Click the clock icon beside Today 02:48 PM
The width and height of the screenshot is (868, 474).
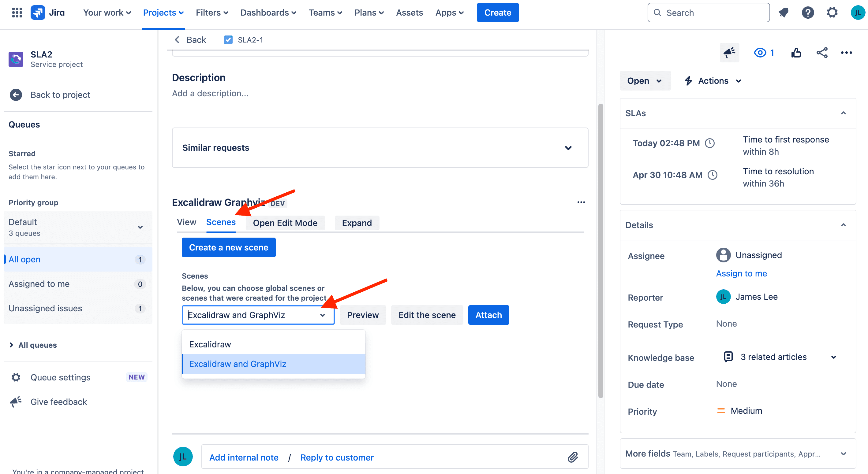coord(710,143)
